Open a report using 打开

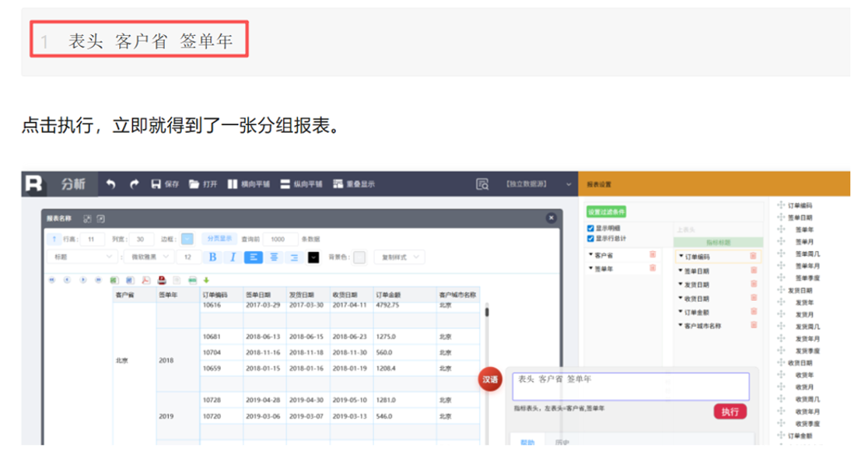203,184
